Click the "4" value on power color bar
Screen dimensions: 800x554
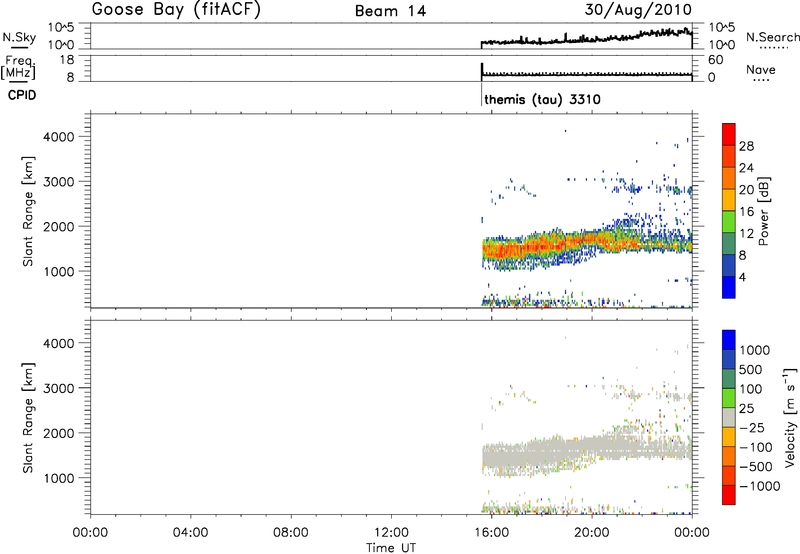[x=742, y=277]
